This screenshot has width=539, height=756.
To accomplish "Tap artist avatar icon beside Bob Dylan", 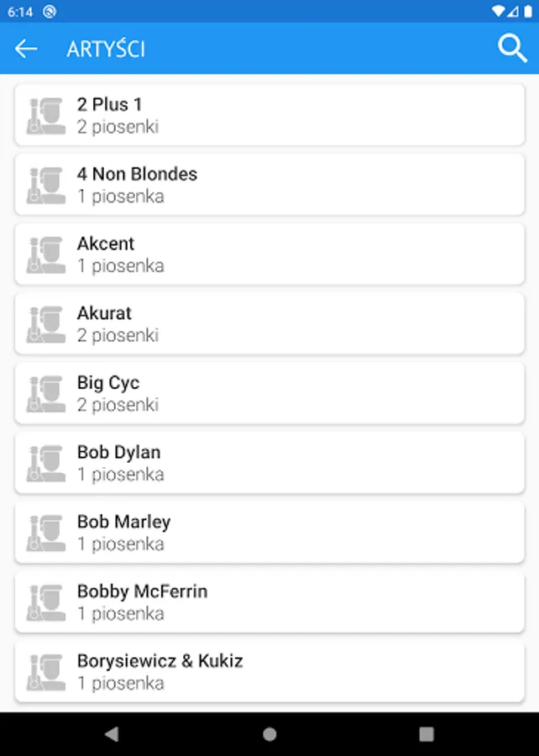I will click(x=46, y=463).
